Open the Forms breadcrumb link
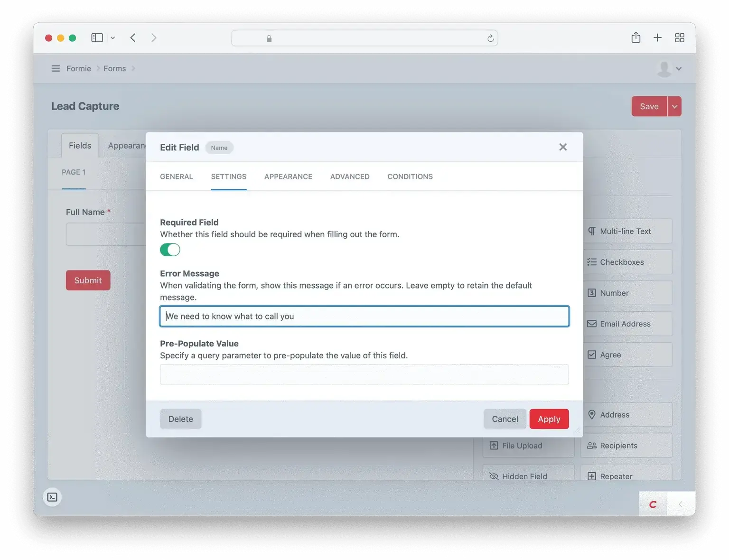729x560 pixels. coord(114,68)
